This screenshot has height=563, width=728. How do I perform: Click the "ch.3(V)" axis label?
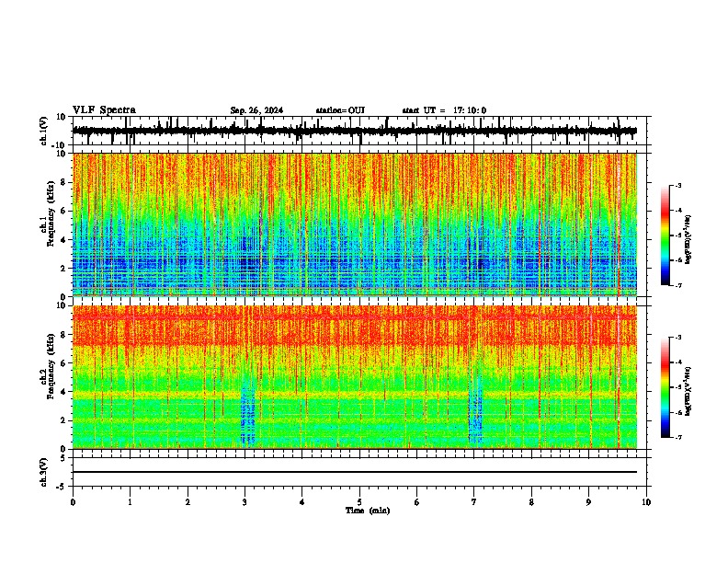tap(44, 472)
